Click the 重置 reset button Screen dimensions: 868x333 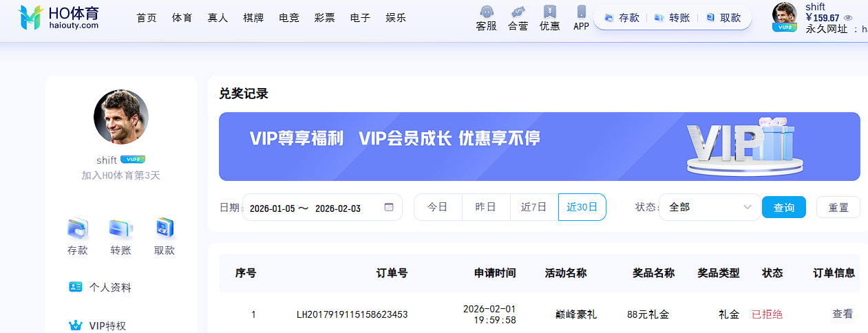(x=838, y=207)
